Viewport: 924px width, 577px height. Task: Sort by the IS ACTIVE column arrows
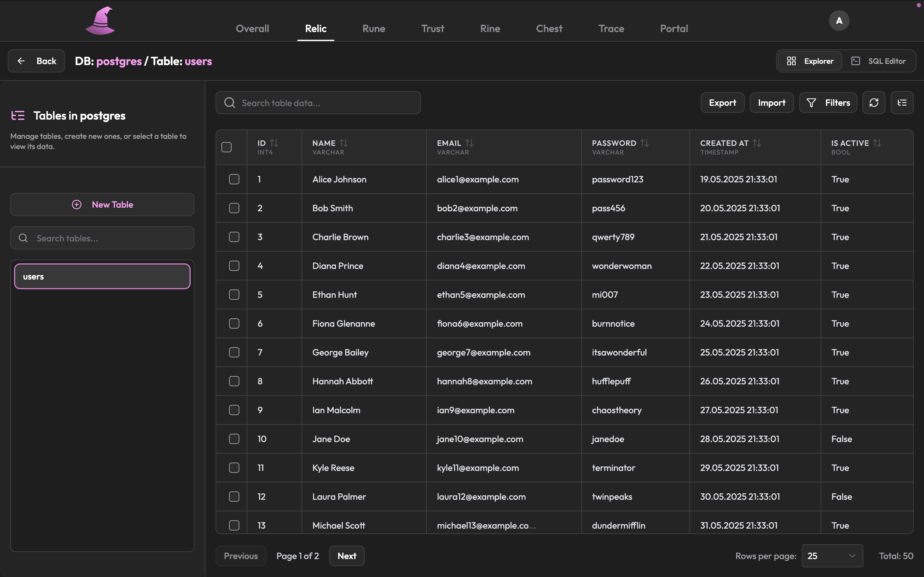coord(877,143)
